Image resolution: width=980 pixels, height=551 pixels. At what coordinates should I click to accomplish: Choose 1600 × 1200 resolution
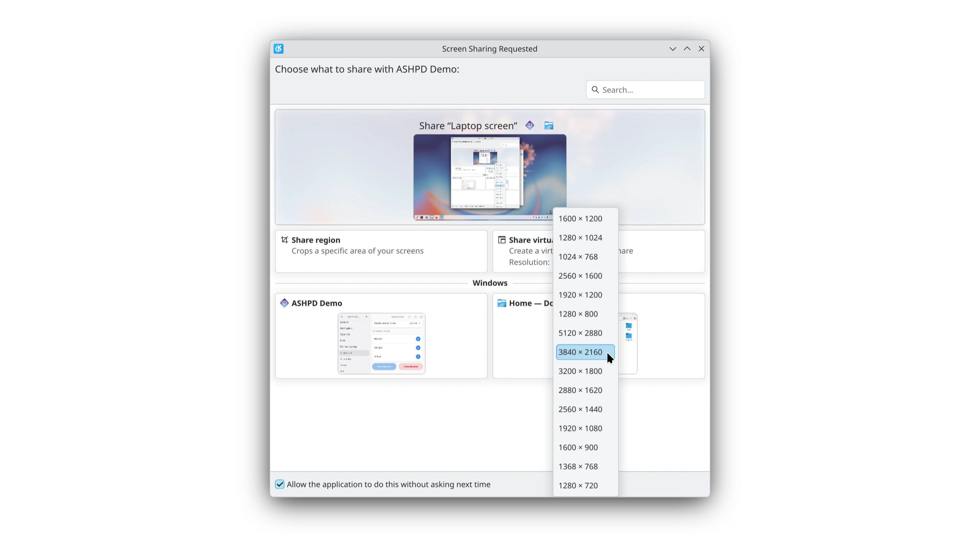(x=585, y=219)
